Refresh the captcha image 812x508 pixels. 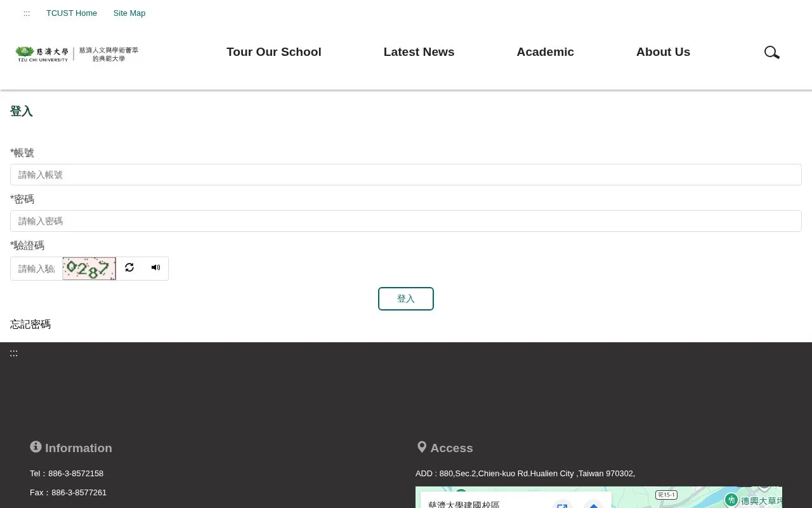pyautogui.click(x=129, y=268)
